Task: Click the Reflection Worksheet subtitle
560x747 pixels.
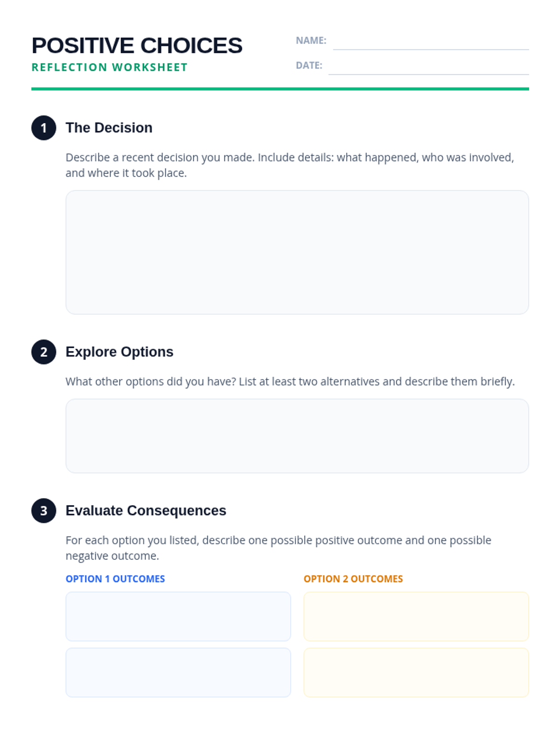Action: tap(110, 67)
